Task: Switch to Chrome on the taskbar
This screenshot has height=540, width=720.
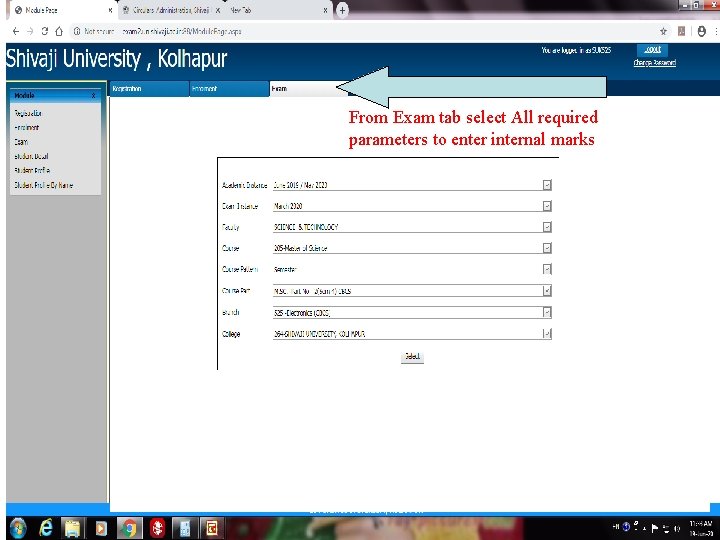Action: point(129,529)
